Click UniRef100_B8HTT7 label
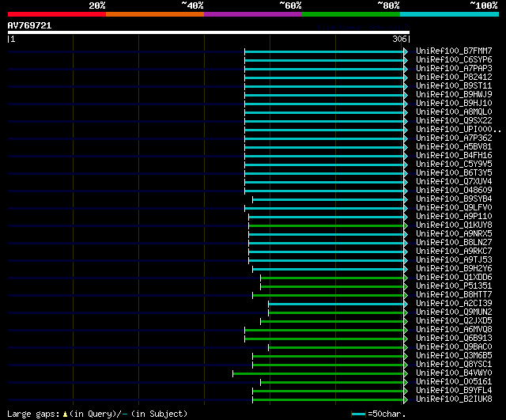 coord(454,295)
